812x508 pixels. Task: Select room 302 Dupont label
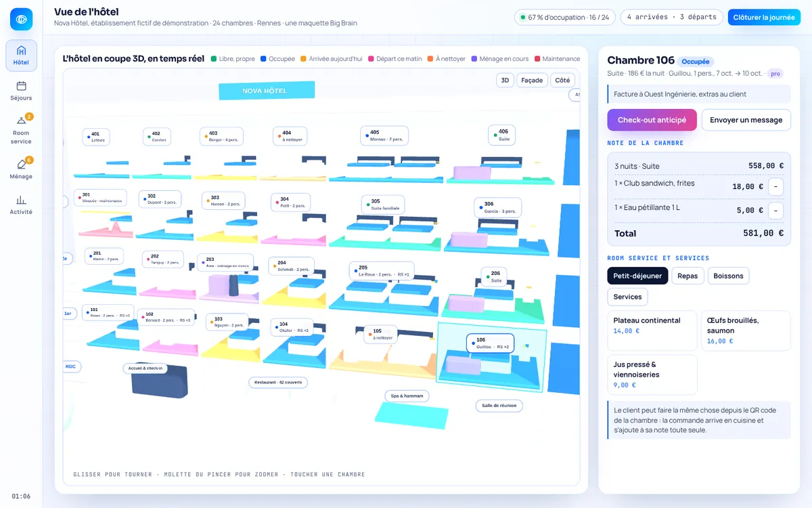[x=160, y=199]
